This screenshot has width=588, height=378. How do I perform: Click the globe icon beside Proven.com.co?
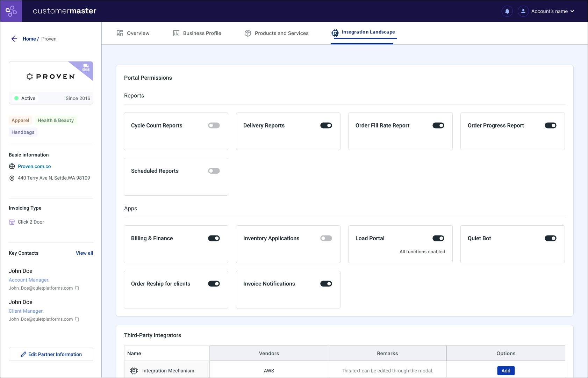click(x=12, y=166)
